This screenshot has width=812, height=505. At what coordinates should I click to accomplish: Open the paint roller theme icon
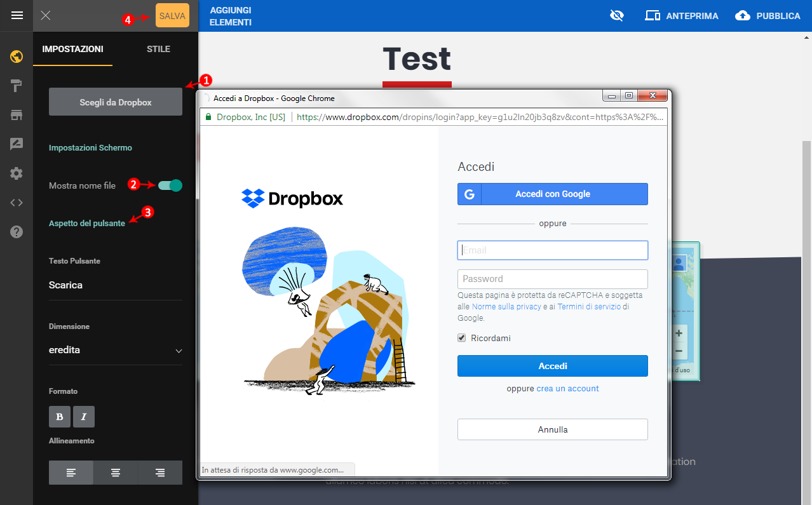pos(17,86)
